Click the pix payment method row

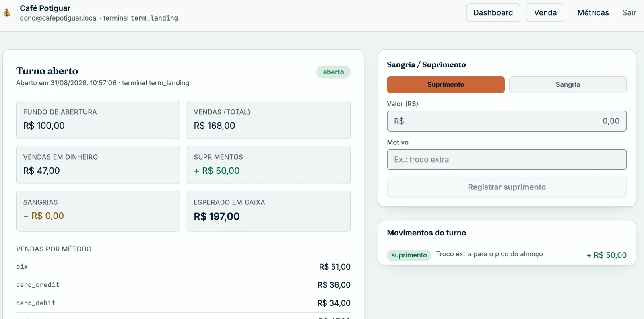coord(183,267)
